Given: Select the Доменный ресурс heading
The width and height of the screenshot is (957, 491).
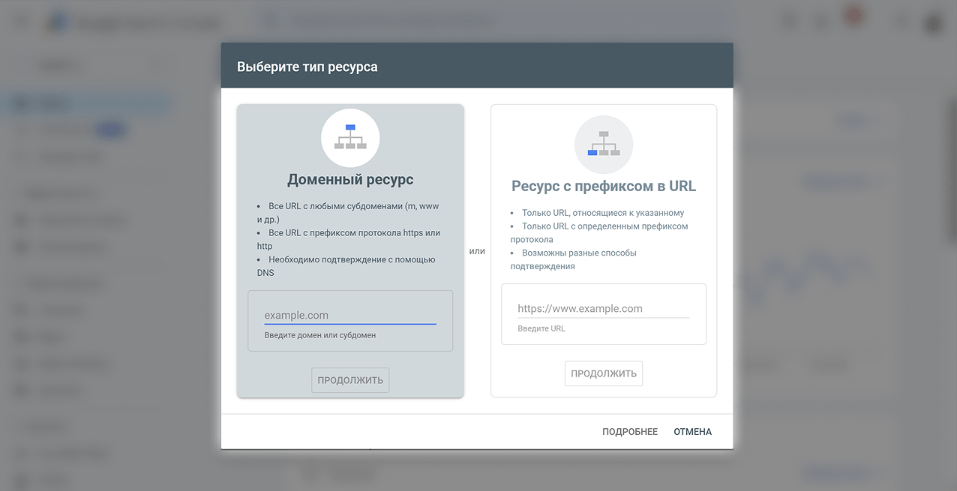Looking at the screenshot, I should click(350, 180).
